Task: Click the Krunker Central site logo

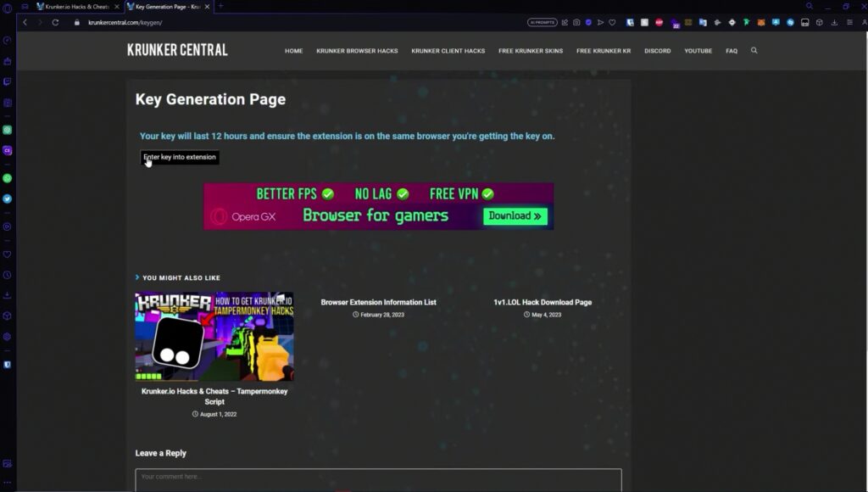Action: click(x=178, y=50)
